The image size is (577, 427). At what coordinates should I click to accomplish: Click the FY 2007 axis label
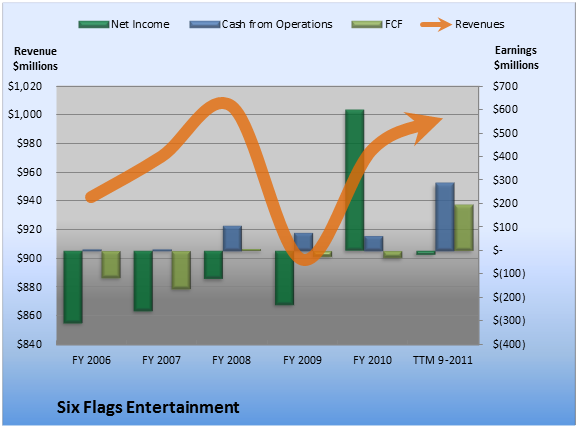coord(161,360)
